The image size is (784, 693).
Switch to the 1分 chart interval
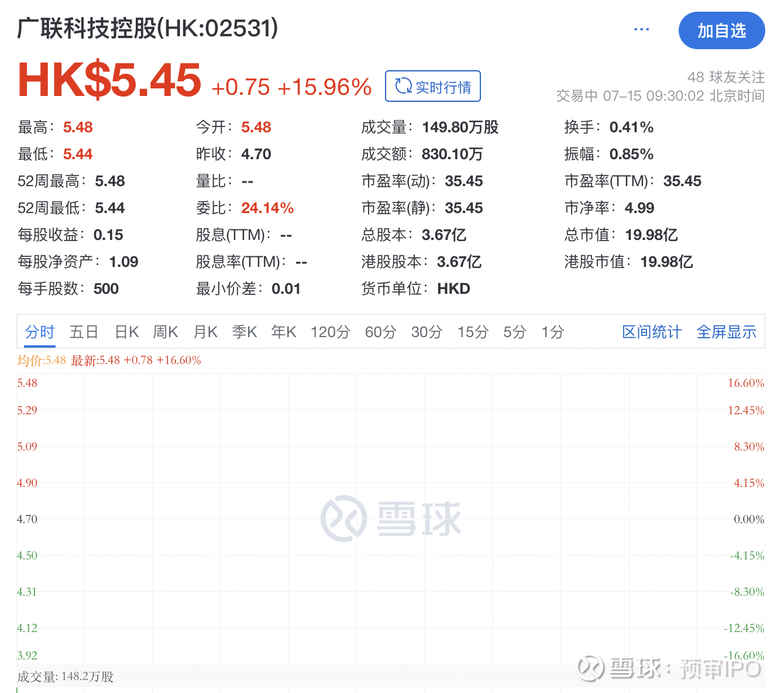(x=552, y=332)
